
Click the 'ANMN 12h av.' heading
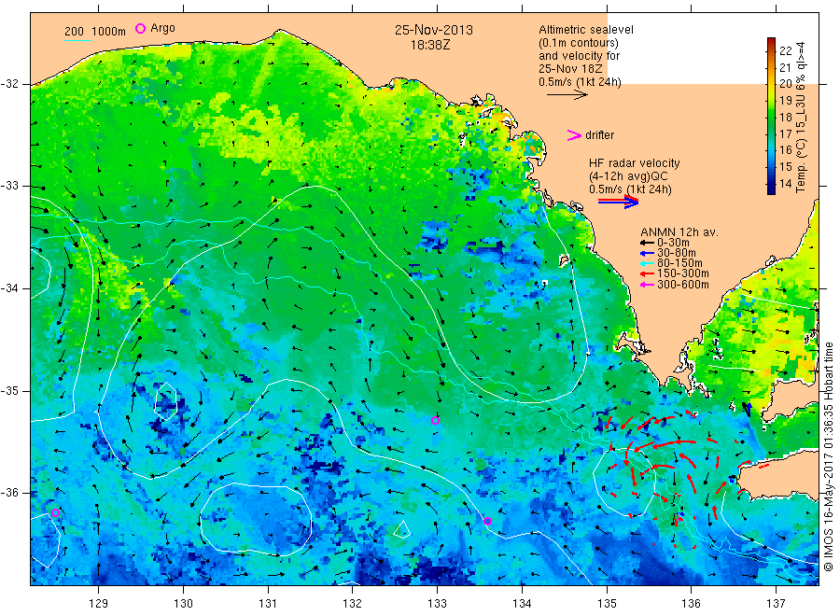tap(679, 232)
